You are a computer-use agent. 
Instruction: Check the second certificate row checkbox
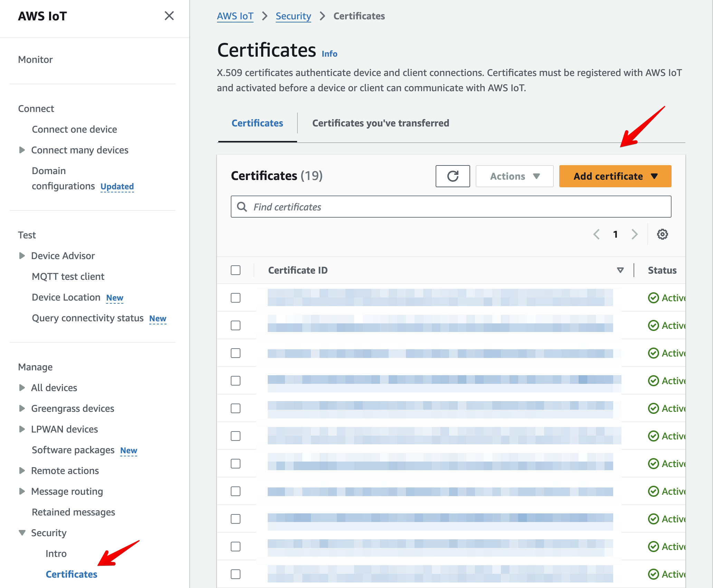point(236,325)
